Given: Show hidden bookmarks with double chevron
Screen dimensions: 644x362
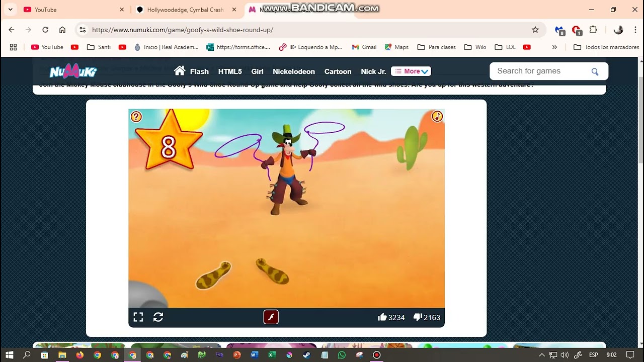Looking at the screenshot, I should click(x=554, y=47).
